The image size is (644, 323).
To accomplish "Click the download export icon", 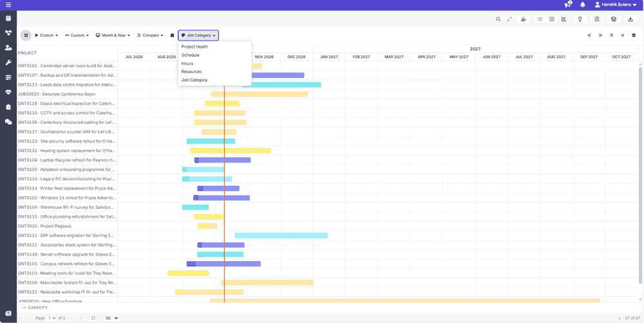I will (x=630, y=19).
